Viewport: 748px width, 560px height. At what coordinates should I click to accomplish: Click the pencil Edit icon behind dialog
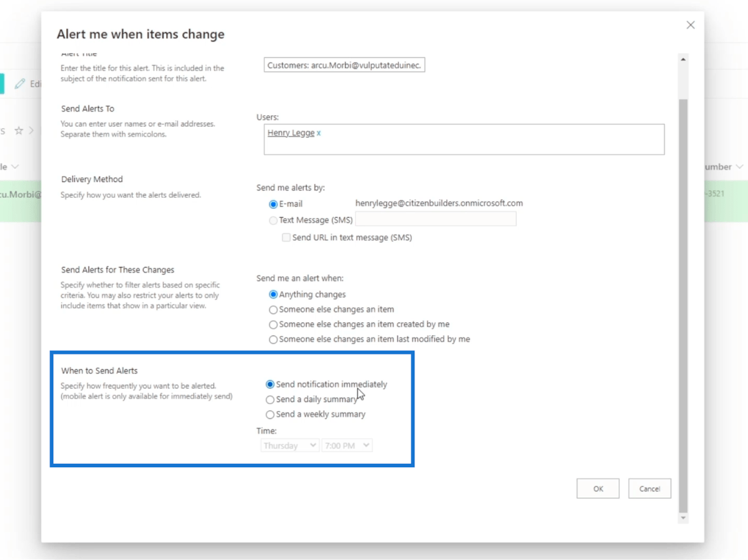(19, 84)
